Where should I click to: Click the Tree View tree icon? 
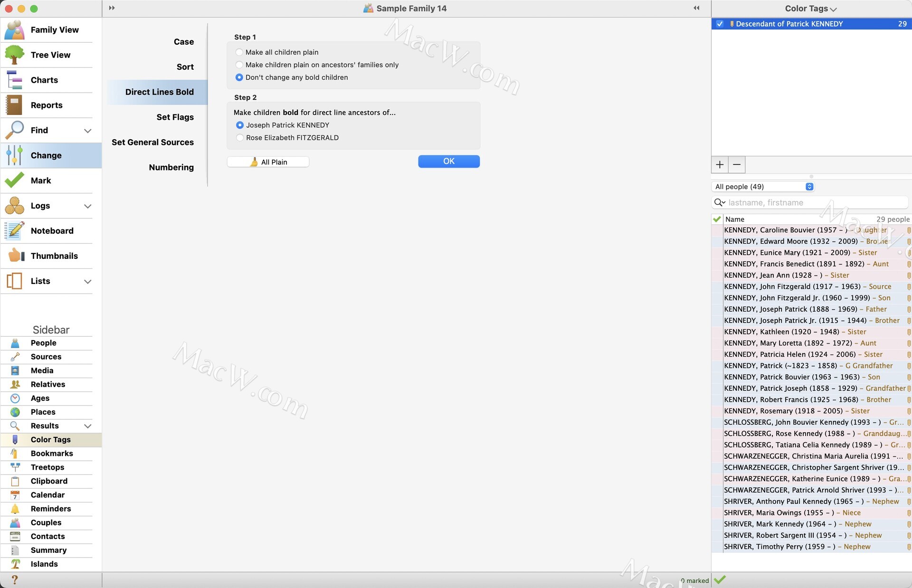[x=15, y=55]
